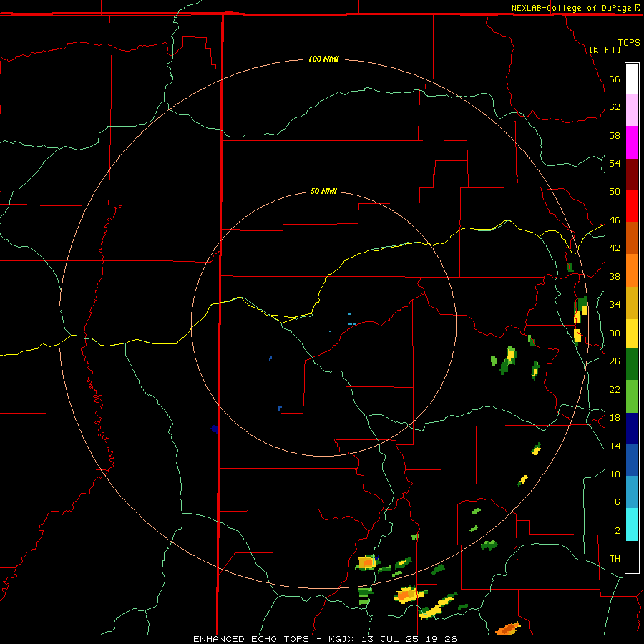
Task: Click the yellow legend color band
Action: (x=632, y=333)
